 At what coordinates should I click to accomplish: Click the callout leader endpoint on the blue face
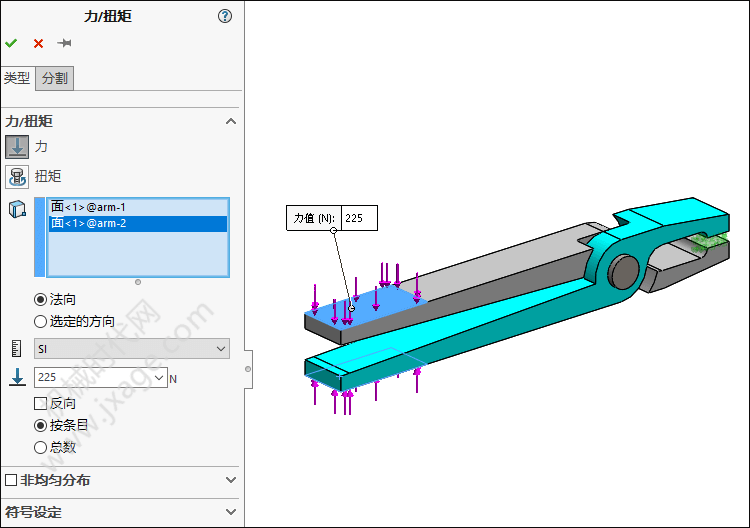click(352, 308)
